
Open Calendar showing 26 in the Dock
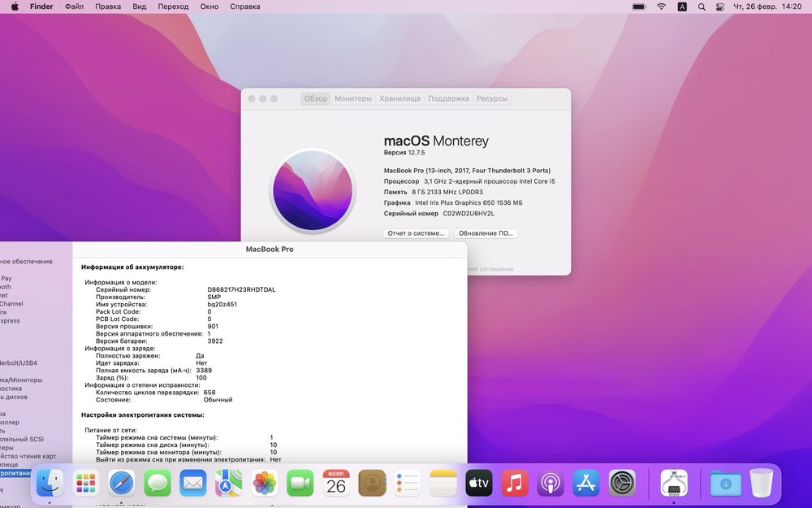(336, 483)
